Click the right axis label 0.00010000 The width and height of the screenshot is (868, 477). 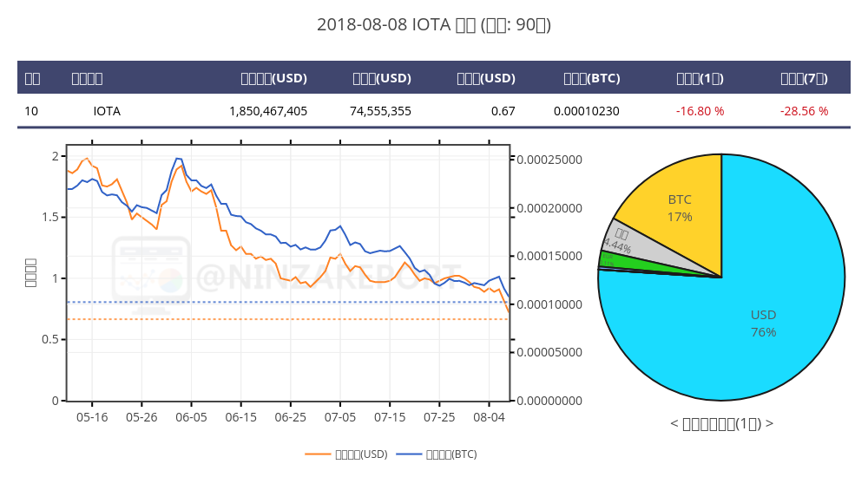(549, 304)
